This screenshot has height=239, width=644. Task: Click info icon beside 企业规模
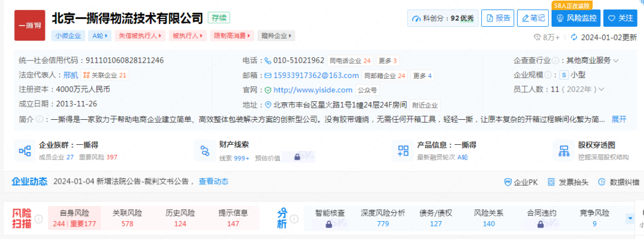click(547, 75)
